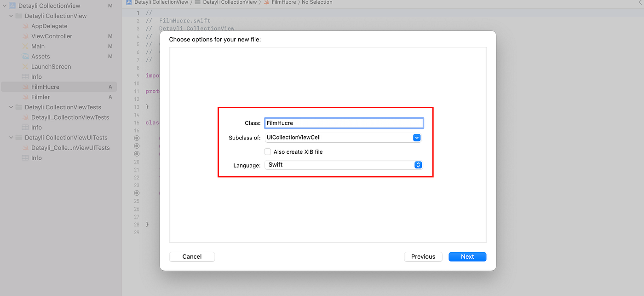Cancel the new file dialog
Viewport: 644px width, 296px height.
(x=192, y=256)
